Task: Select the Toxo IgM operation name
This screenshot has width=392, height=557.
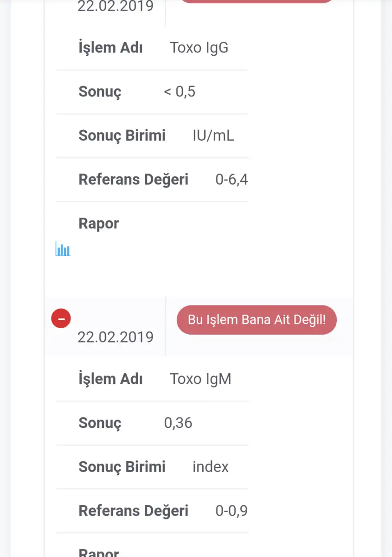Action: pyautogui.click(x=200, y=379)
